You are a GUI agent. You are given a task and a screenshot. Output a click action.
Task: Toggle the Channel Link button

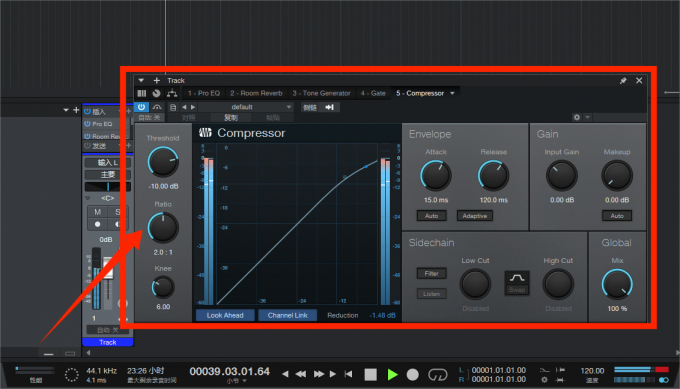[288, 315]
